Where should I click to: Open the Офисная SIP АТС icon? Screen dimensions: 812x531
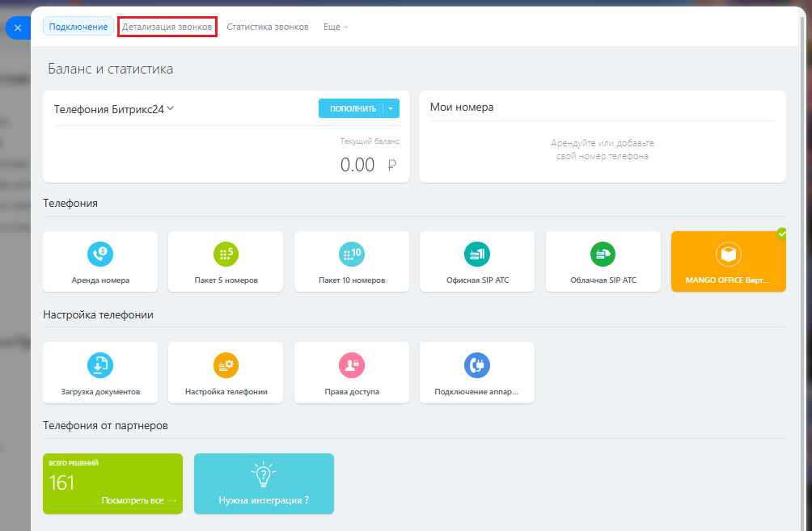(477, 254)
